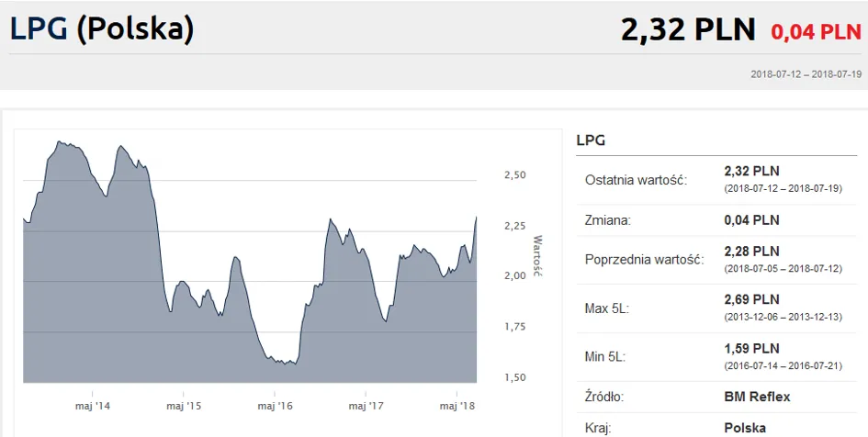Click the "LPG (Polska)" page title

coord(102,29)
